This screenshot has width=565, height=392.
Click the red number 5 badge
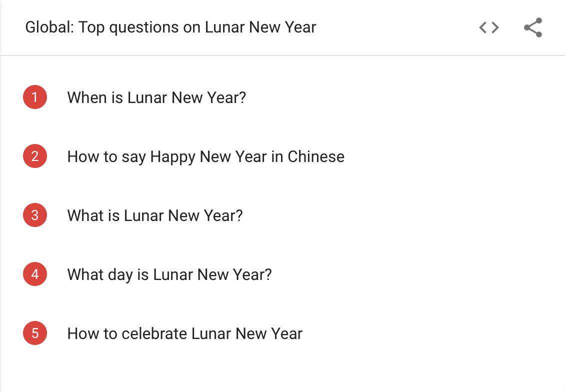click(x=35, y=333)
